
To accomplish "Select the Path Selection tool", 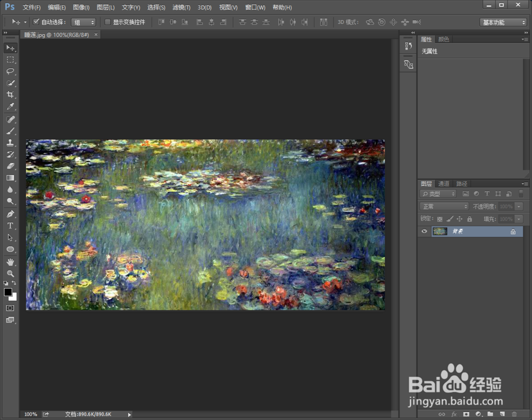I will click(10, 237).
